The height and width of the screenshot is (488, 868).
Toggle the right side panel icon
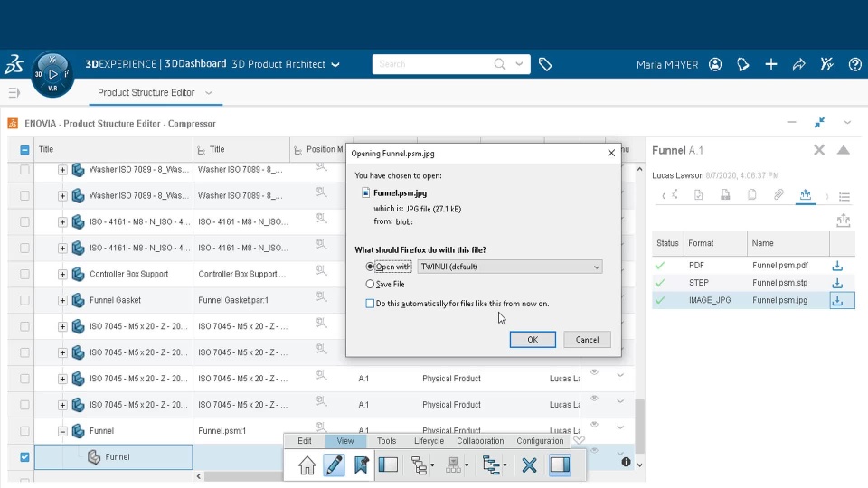coord(560,465)
